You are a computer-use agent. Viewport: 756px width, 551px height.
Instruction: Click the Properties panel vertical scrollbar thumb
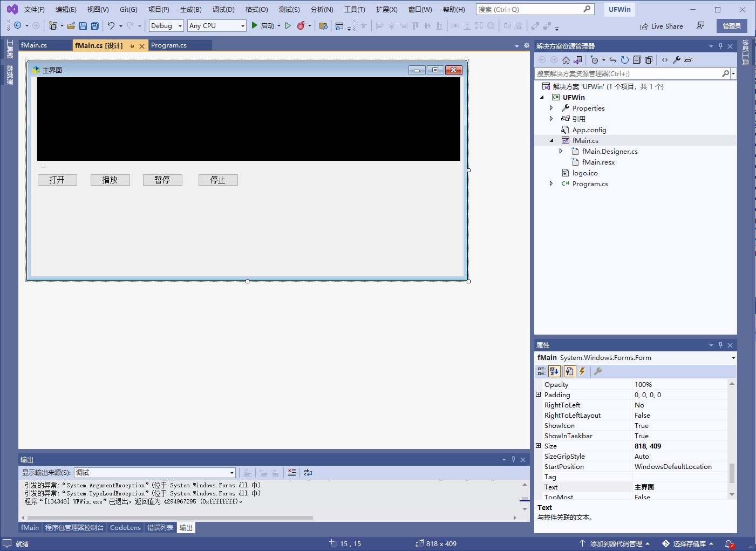732,473
